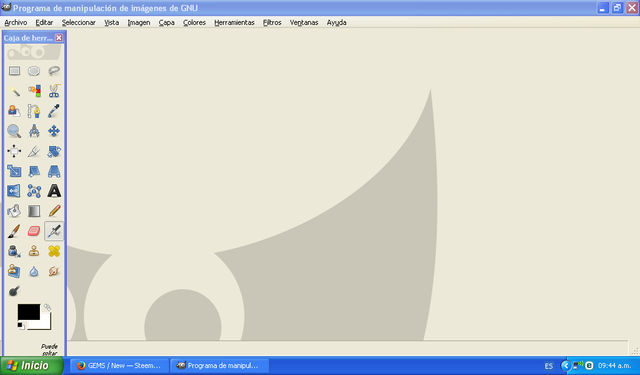
Task: Select the Zoom magnifier tool
Action: [14, 131]
